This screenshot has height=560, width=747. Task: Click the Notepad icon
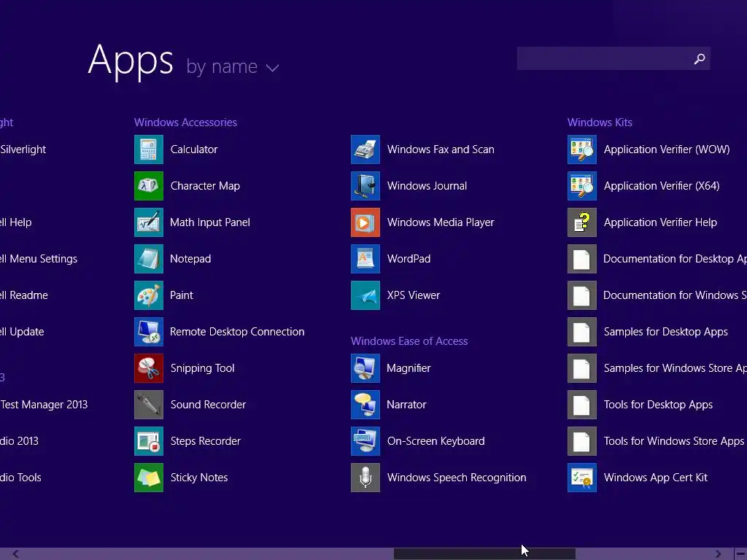149,259
